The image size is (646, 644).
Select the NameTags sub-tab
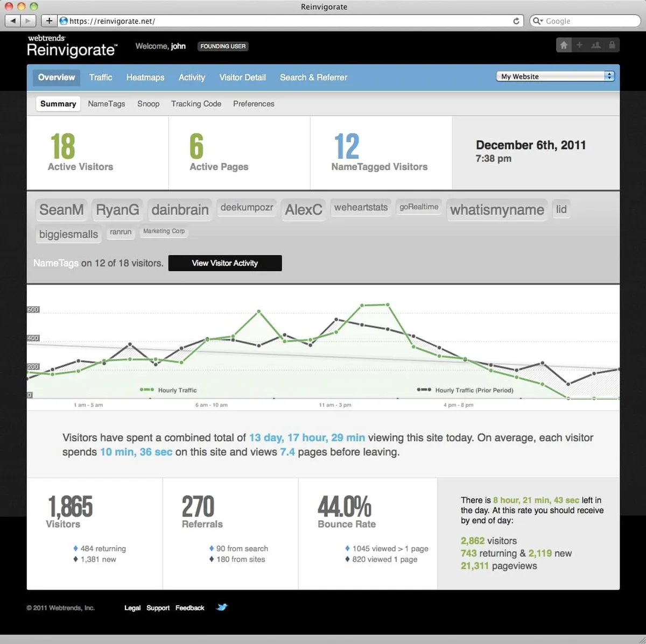tap(107, 104)
